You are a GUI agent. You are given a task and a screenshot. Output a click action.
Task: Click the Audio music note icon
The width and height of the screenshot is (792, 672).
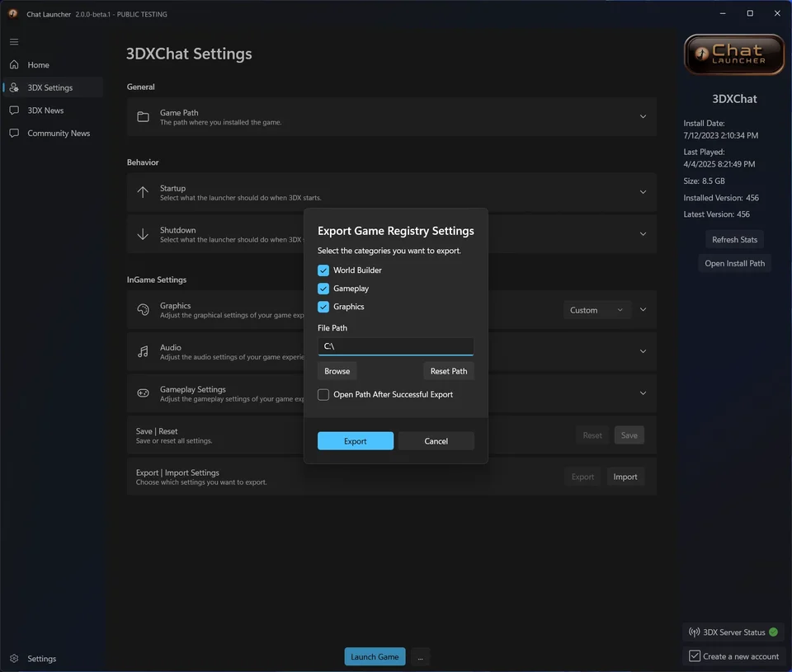(143, 351)
